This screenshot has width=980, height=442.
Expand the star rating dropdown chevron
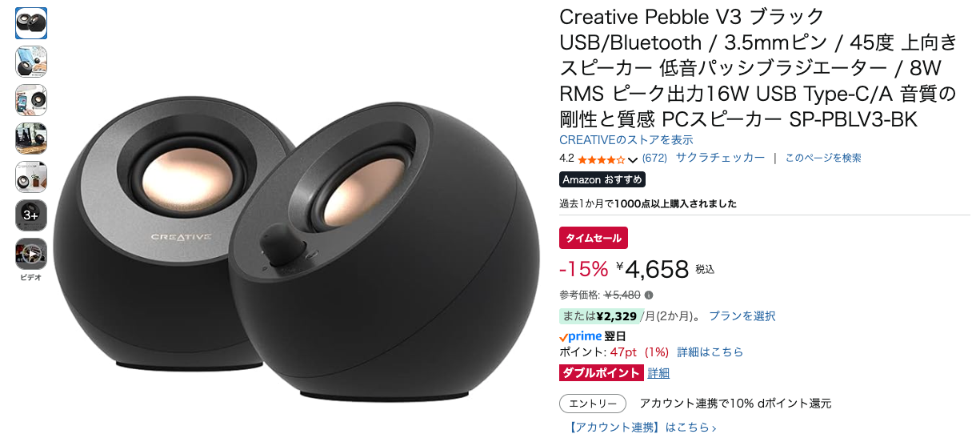(x=633, y=159)
